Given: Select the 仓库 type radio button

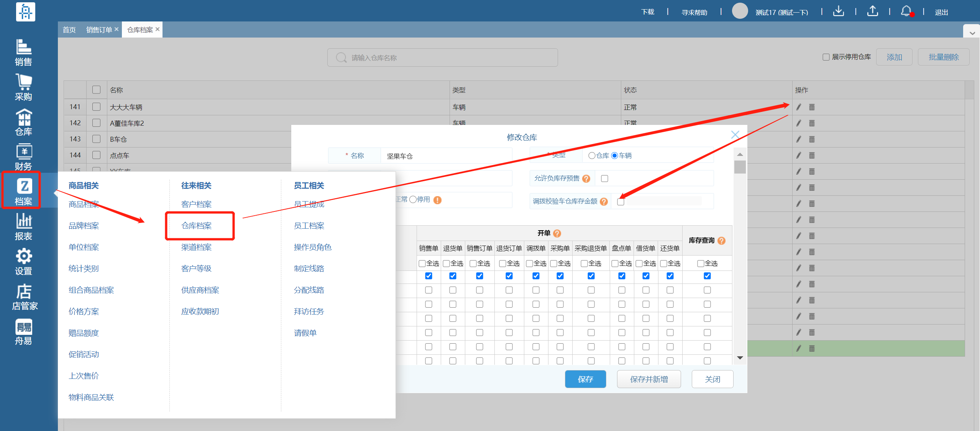Looking at the screenshot, I should tap(592, 156).
